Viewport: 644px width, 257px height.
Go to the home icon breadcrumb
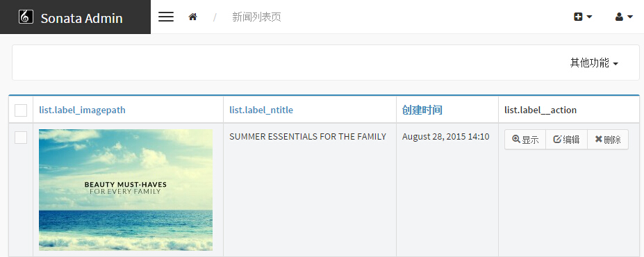192,17
